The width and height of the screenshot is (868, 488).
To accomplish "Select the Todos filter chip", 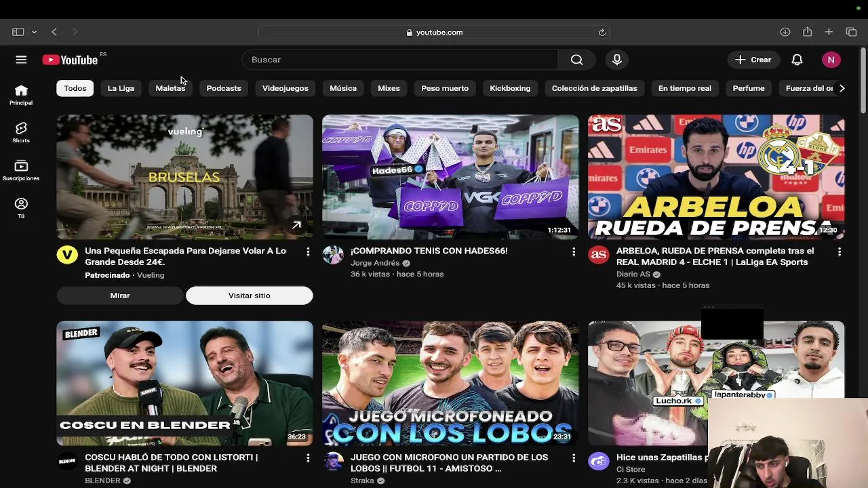I will point(75,88).
